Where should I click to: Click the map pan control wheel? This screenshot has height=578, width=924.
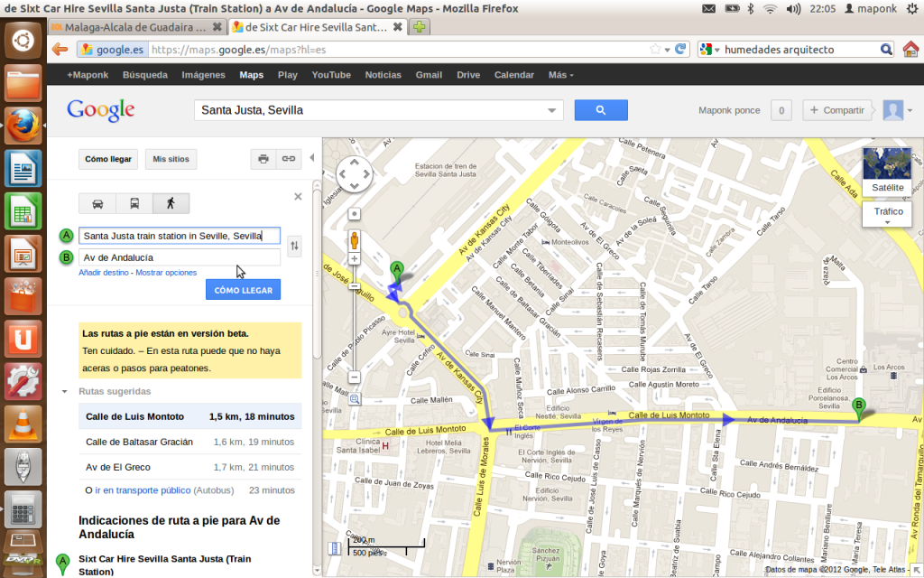354,174
